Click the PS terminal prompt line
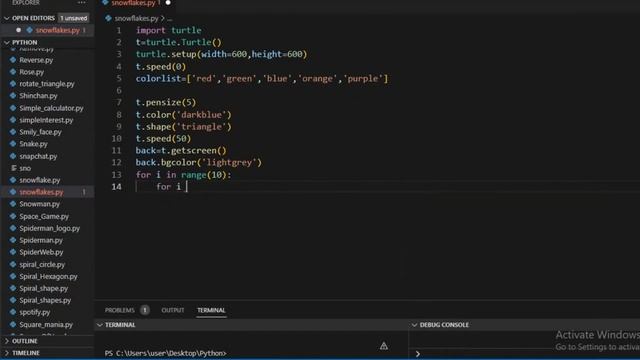640x360 pixels. pyautogui.click(x=165, y=353)
